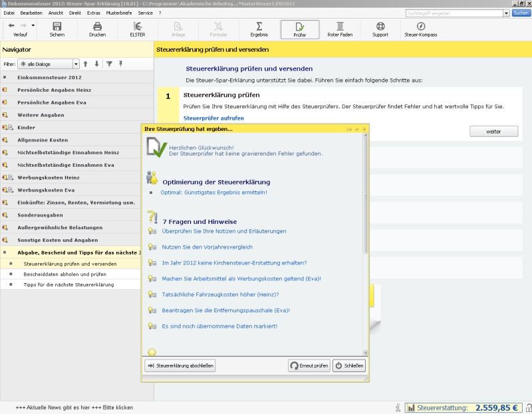Open the Bearbeiten menu
Screen dimensions: 532x414
point(31,13)
